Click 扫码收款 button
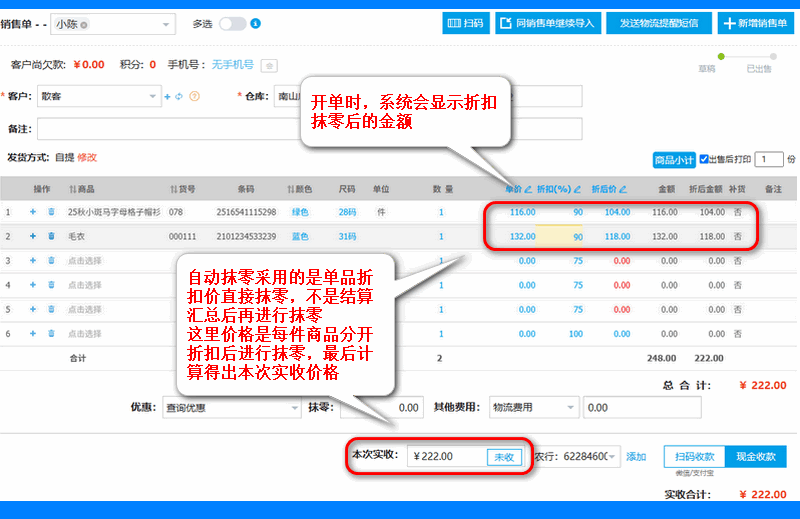800x519 pixels. (694, 457)
